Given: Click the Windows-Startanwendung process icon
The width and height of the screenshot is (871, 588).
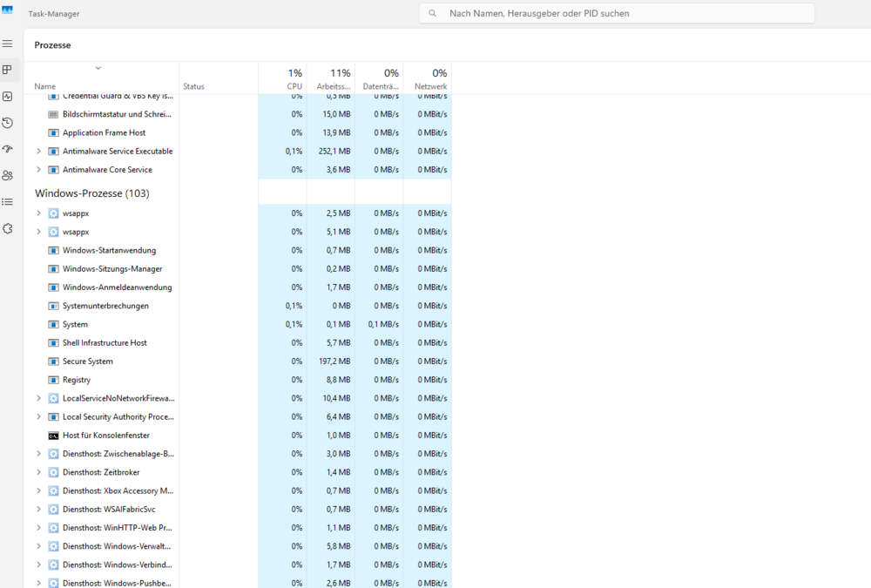Looking at the screenshot, I should (x=53, y=251).
